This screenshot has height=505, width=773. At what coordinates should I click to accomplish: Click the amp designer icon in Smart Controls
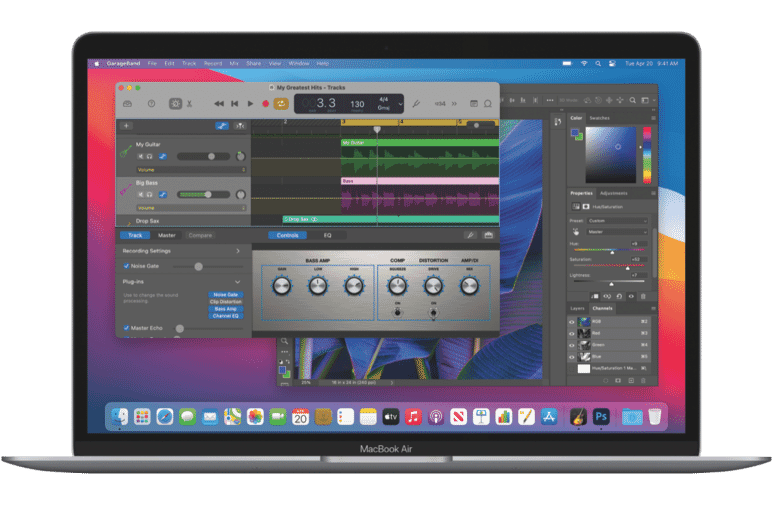[x=489, y=235]
